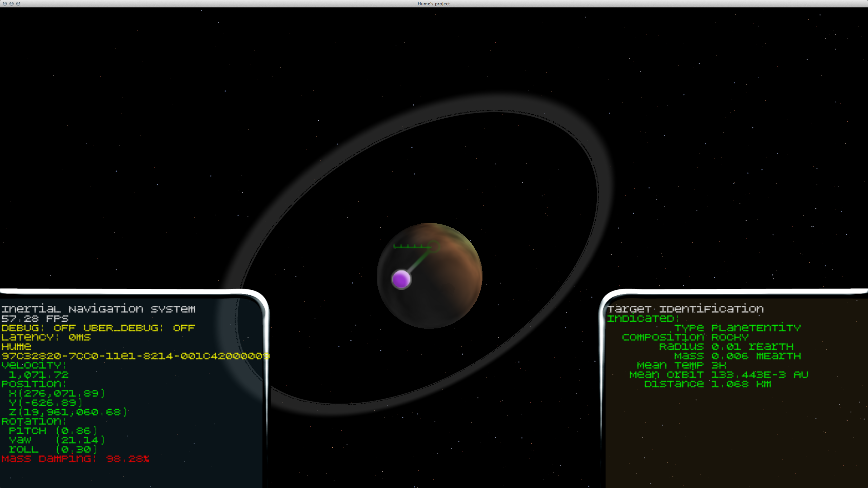
Task: Click the Pitch value line
Action: tap(53, 431)
